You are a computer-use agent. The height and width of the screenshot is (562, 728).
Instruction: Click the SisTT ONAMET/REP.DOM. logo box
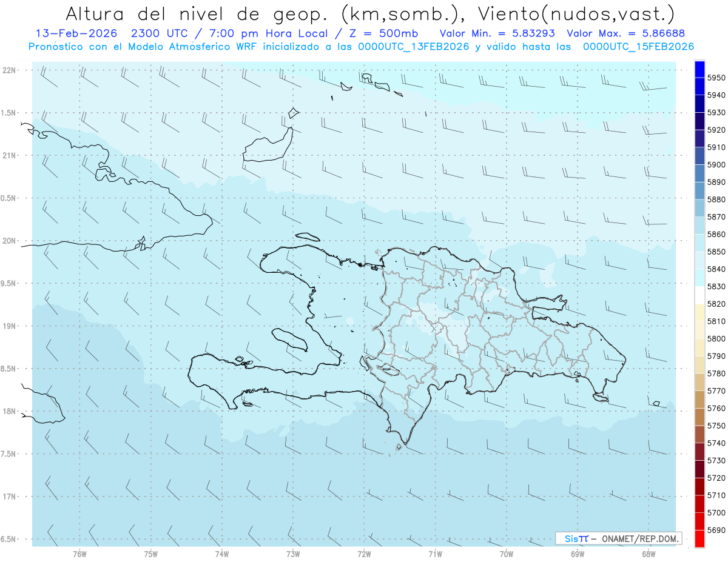coord(618,538)
